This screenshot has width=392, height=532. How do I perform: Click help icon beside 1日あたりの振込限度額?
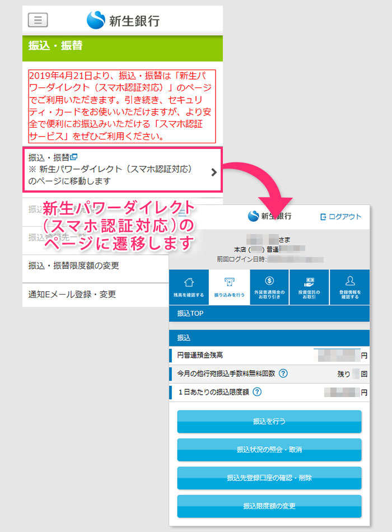256,393
